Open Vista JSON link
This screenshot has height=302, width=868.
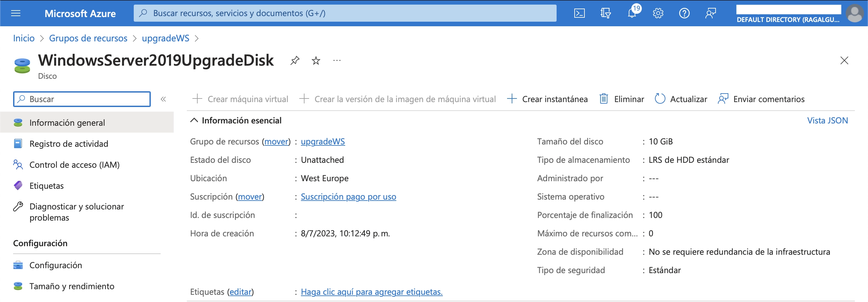[827, 120]
